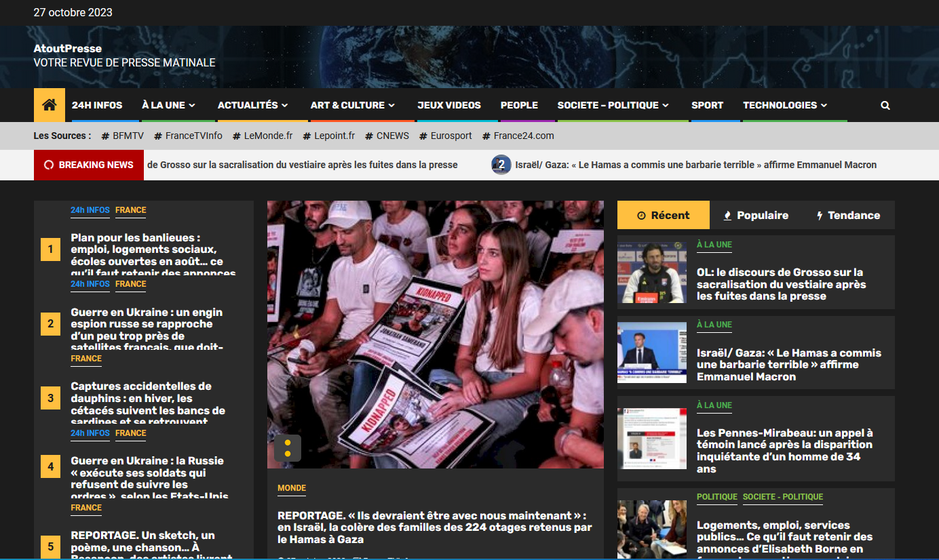Screen dimensions: 939x560
Task: Switch to the Tendance tab
Action: pos(848,215)
